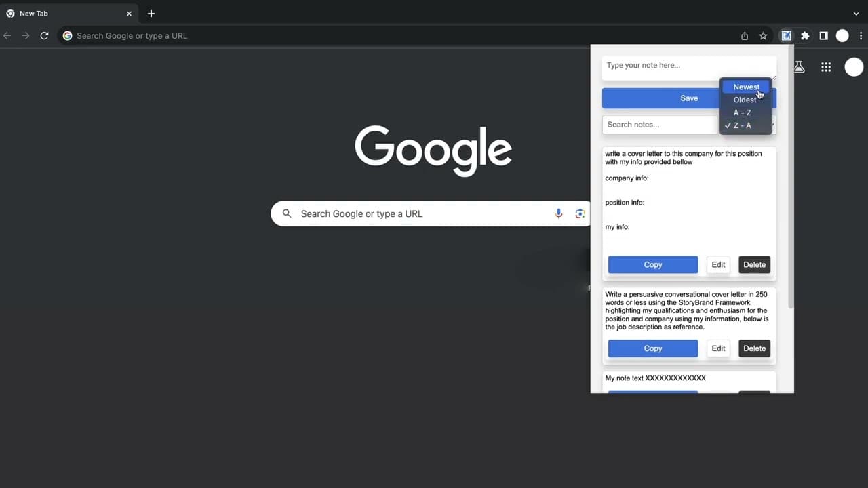
Task: Click the Google logo
Action: click(433, 150)
